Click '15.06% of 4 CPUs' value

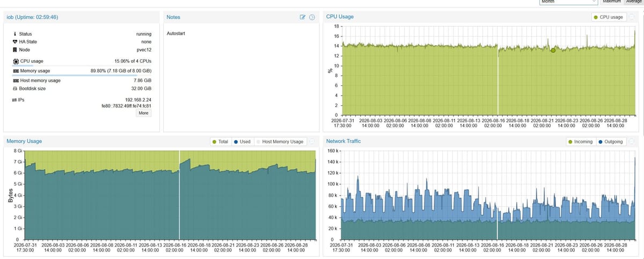(133, 61)
